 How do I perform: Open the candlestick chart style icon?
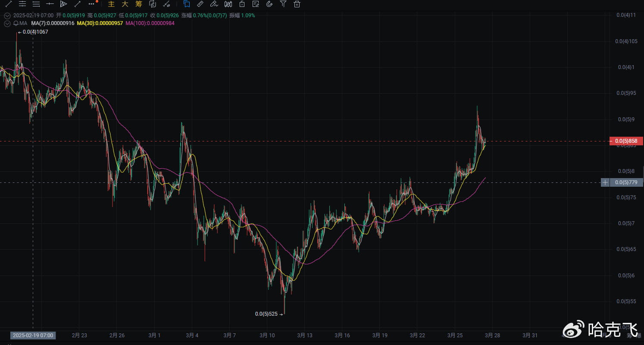(228, 4)
